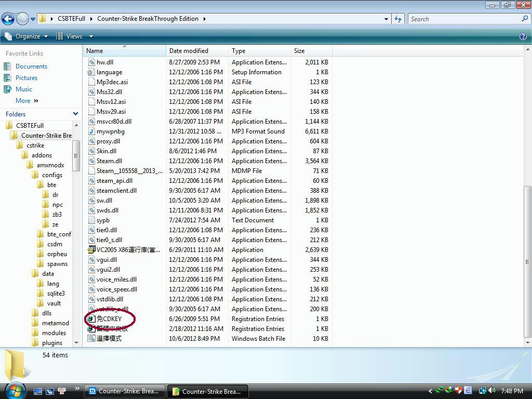Click Show Desktop quick launch icon
Image resolution: width=532 pixels, height=399 pixels.
tap(37, 391)
